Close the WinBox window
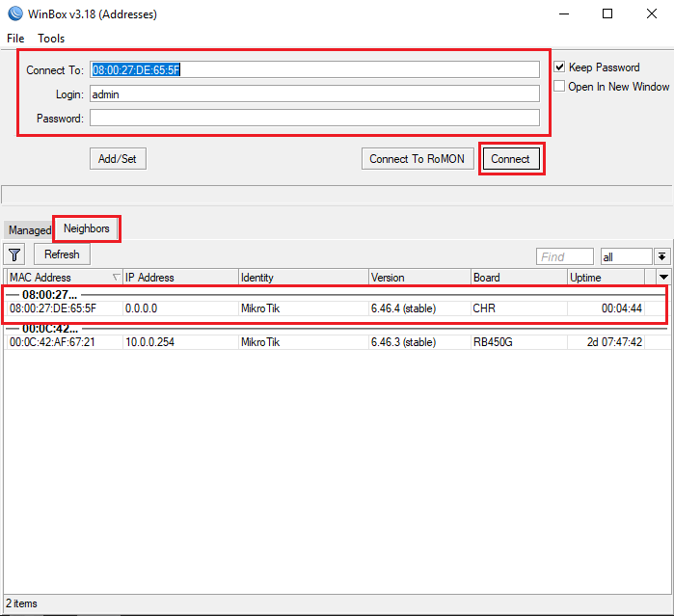Image resolution: width=674 pixels, height=616 pixels. pos(652,13)
